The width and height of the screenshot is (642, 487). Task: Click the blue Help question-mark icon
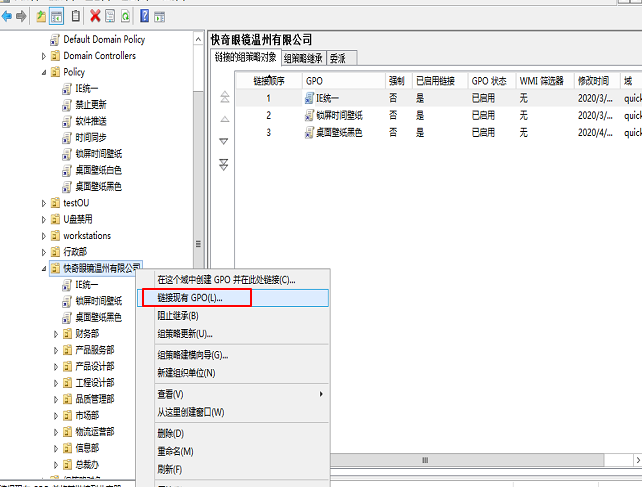click(x=143, y=16)
